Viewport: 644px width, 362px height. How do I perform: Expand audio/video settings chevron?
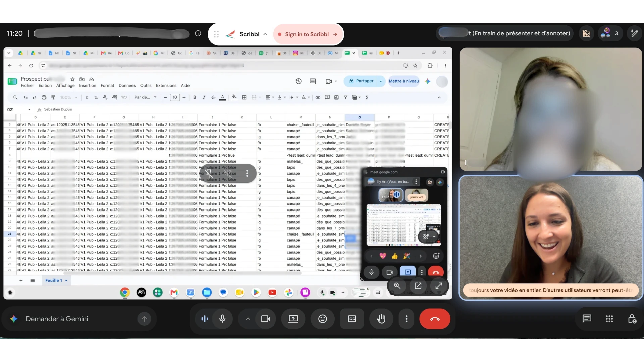coord(248,319)
